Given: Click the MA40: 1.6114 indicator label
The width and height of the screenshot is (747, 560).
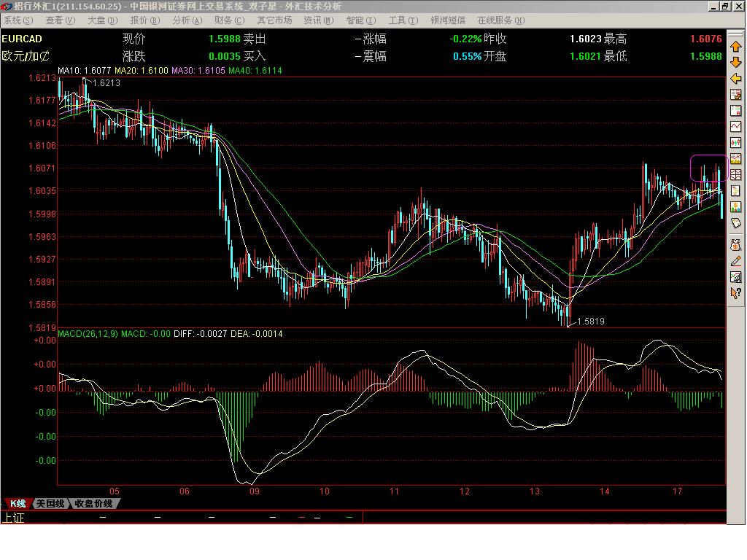Looking at the screenshot, I should click(255, 71).
